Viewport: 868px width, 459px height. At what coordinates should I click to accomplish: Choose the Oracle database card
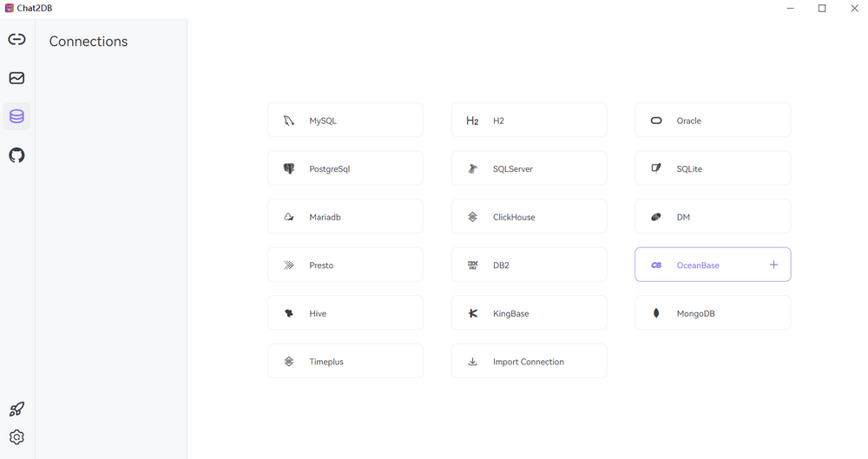point(713,120)
